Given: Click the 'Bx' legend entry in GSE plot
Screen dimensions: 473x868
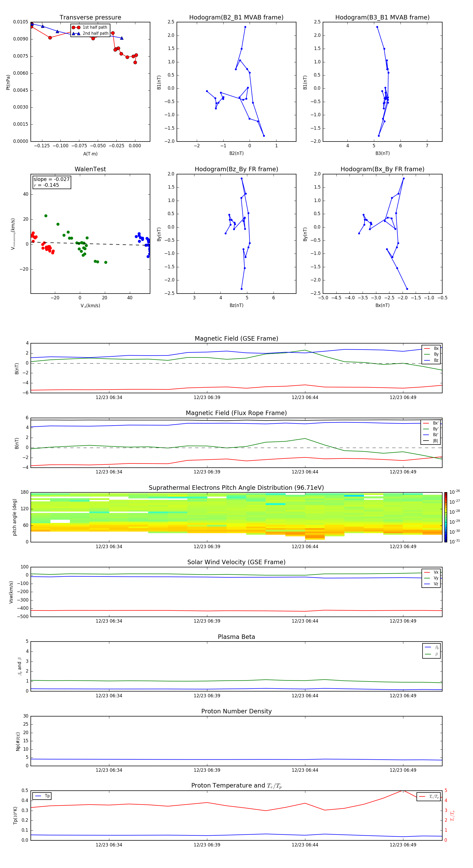Looking at the screenshot, I should 431,349.
